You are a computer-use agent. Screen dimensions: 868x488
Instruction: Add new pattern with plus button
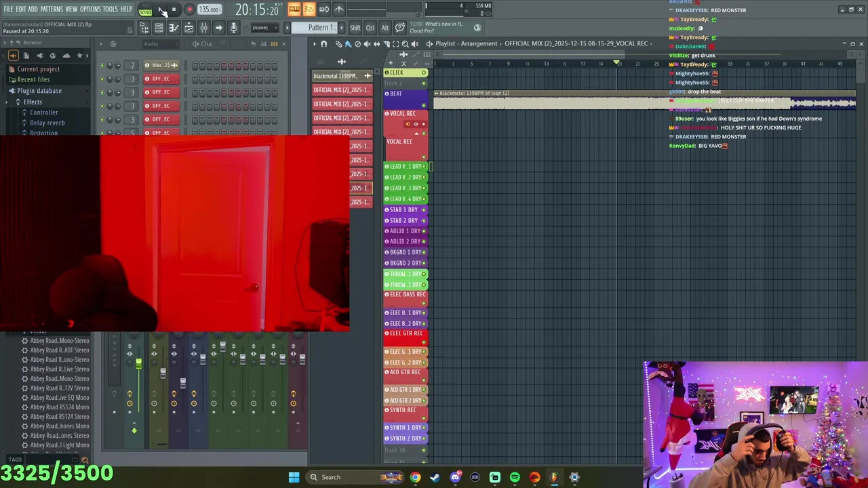(341, 28)
